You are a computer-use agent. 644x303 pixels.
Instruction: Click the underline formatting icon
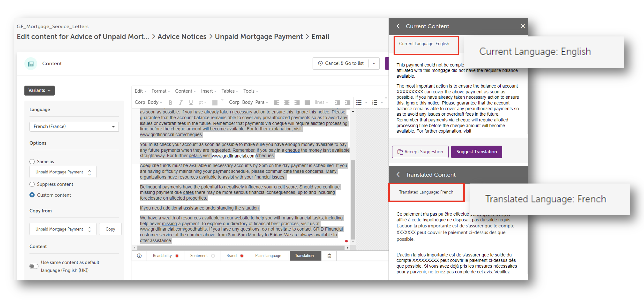coord(191,102)
